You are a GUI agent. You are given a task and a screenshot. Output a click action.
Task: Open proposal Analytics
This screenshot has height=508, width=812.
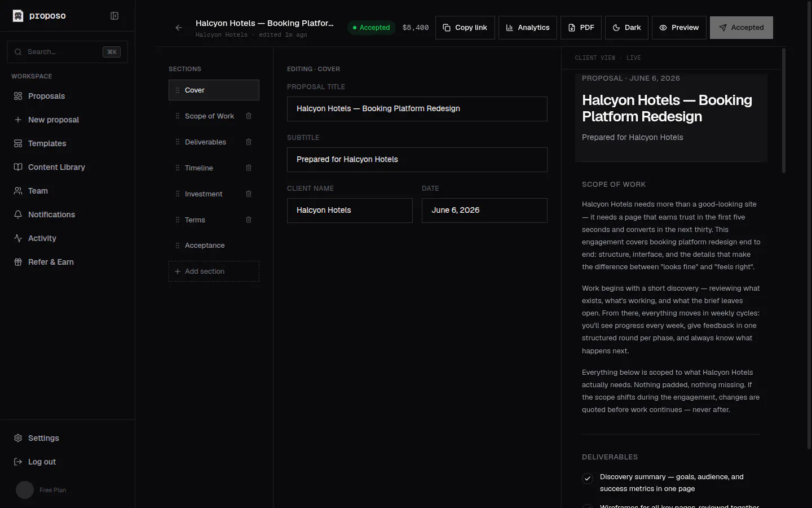click(x=528, y=28)
